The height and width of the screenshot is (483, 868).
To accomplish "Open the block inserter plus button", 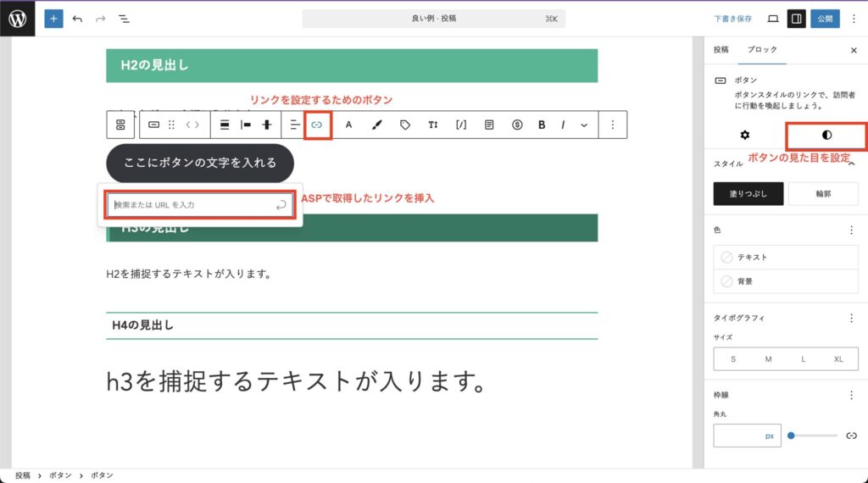I will [53, 19].
